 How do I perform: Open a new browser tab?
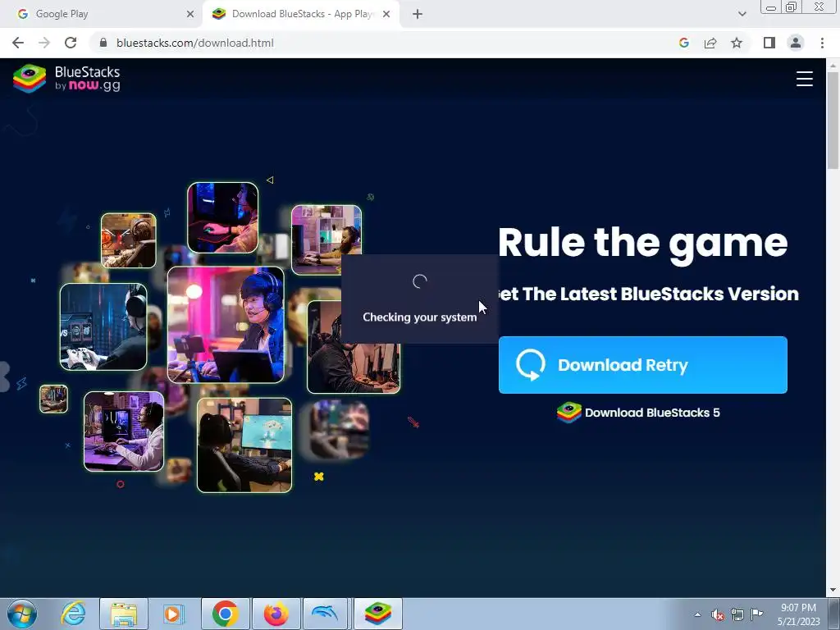(418, 14)
